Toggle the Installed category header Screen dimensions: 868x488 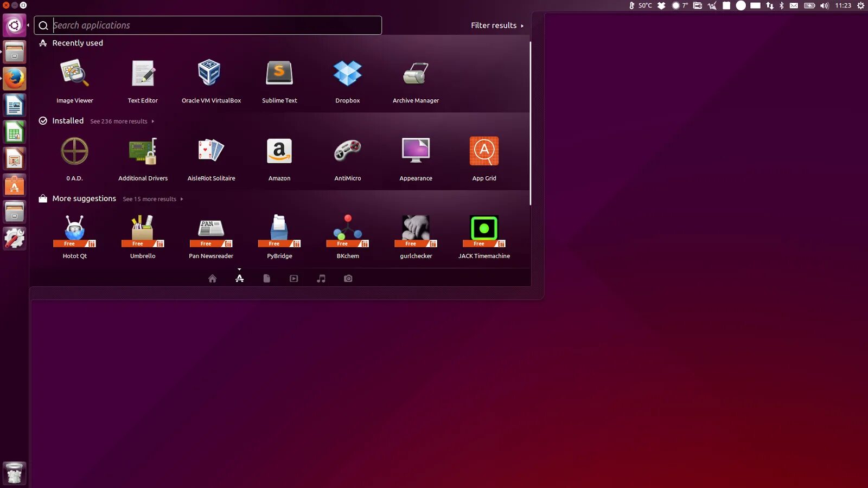tap(61, 121)
